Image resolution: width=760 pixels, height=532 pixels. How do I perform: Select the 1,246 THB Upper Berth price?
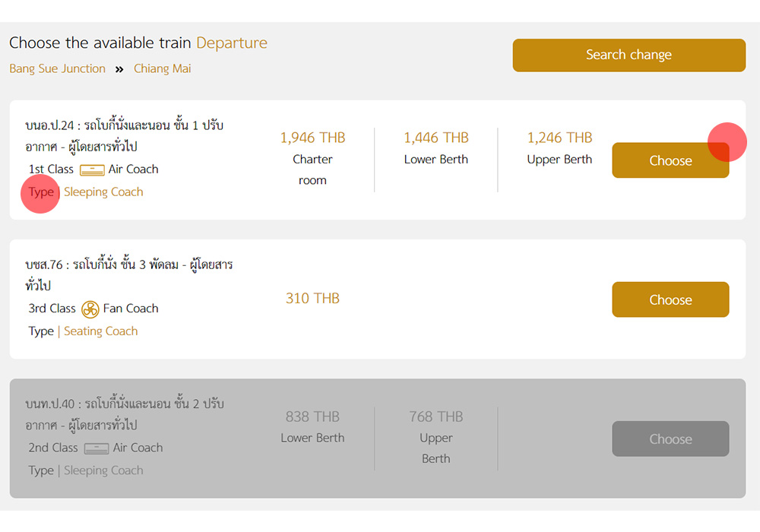click(x=559, y=138)
